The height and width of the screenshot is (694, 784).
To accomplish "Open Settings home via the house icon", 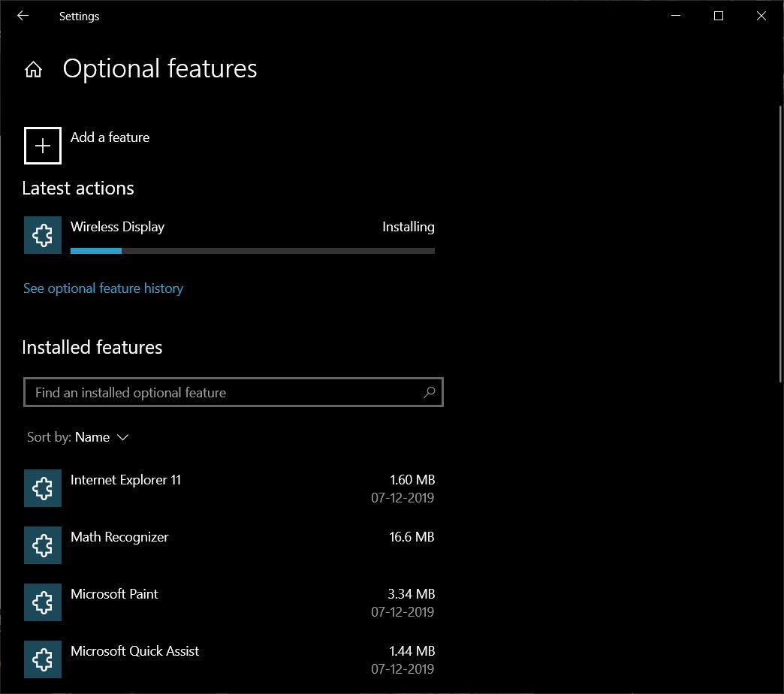I will tap(34, 69).
